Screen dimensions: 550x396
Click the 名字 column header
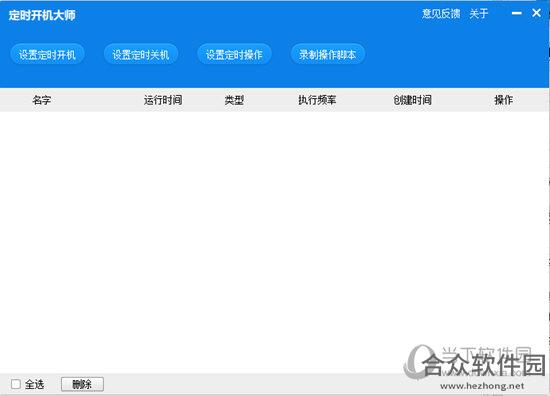pos(42,100)
